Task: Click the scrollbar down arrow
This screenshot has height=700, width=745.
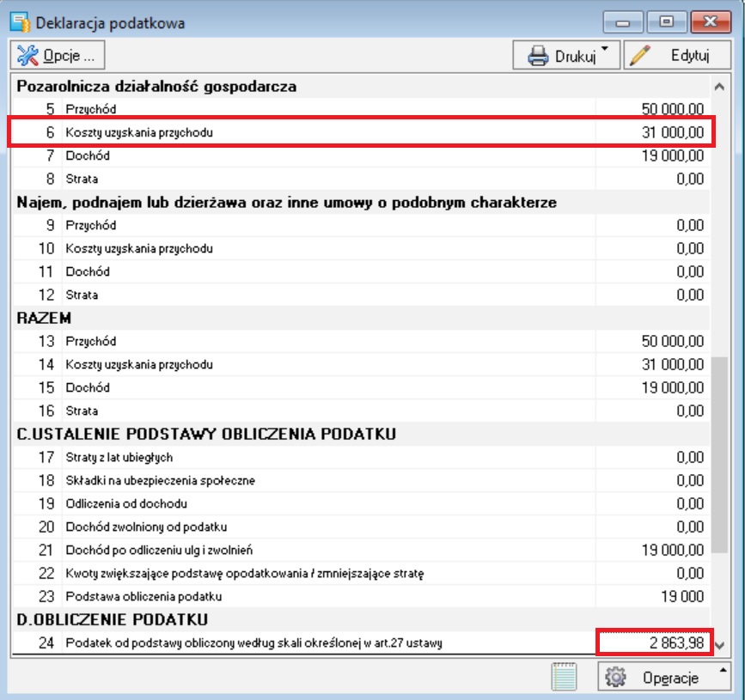Action: tap(719, 645)
